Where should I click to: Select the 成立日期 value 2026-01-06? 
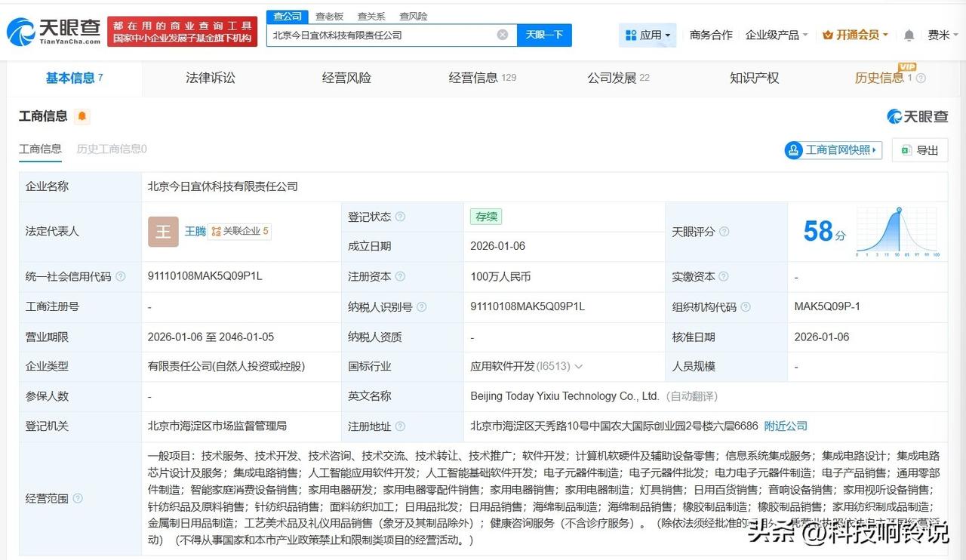[x=498, y=246]
